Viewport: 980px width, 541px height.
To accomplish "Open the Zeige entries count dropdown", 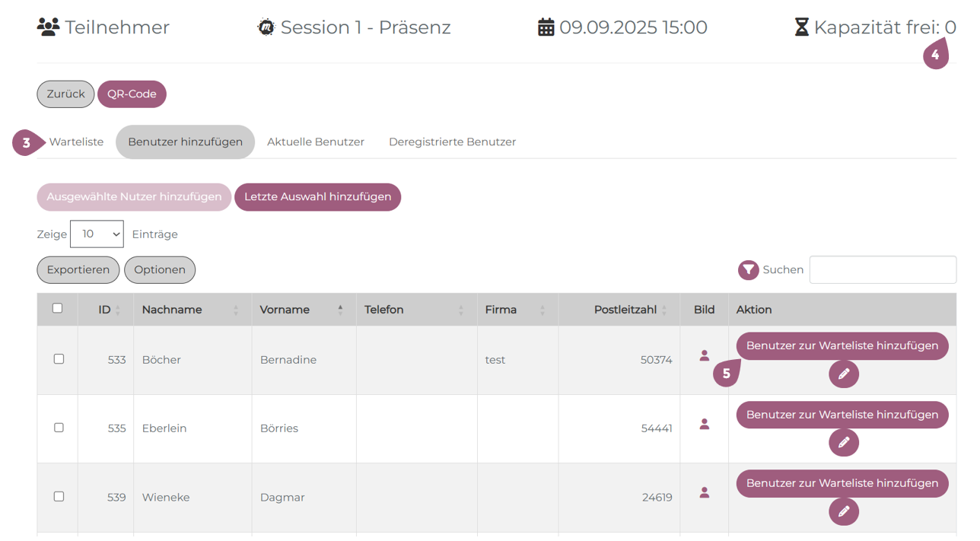I will point(97,234).
